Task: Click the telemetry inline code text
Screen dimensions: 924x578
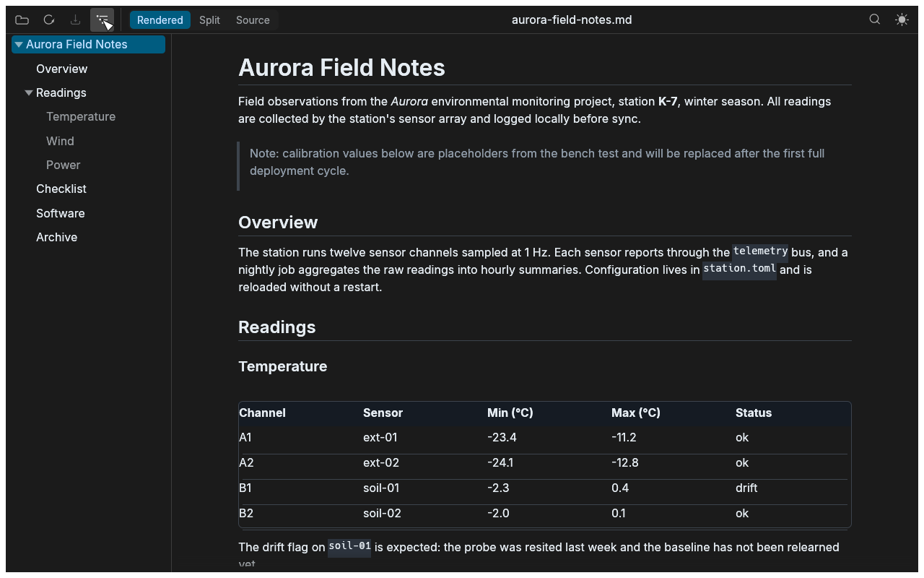Action: [761, 251]
